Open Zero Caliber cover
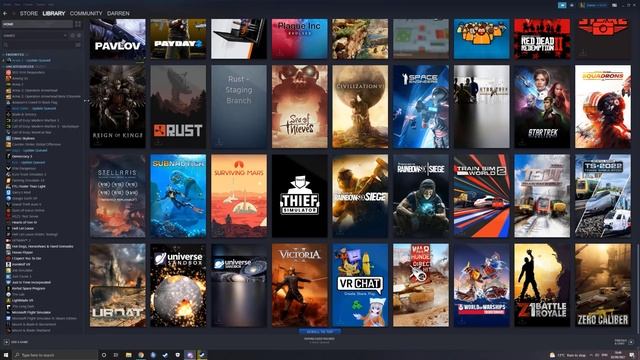Screen dimensions: 640x360 [603, 285]
